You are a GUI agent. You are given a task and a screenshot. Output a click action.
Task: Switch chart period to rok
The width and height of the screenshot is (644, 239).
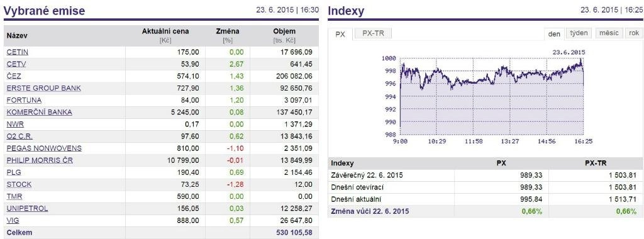634,33
